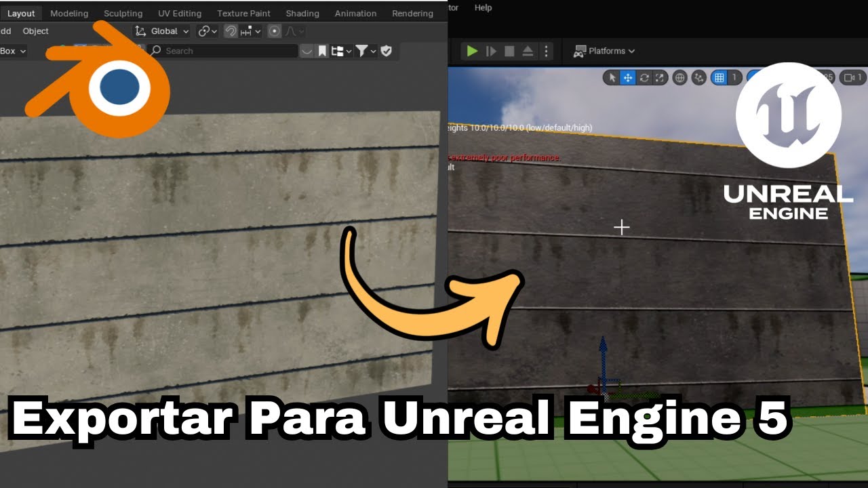Open the Animation workspace tab
Viewport: 868px width, 488px height.
(355, 14)
